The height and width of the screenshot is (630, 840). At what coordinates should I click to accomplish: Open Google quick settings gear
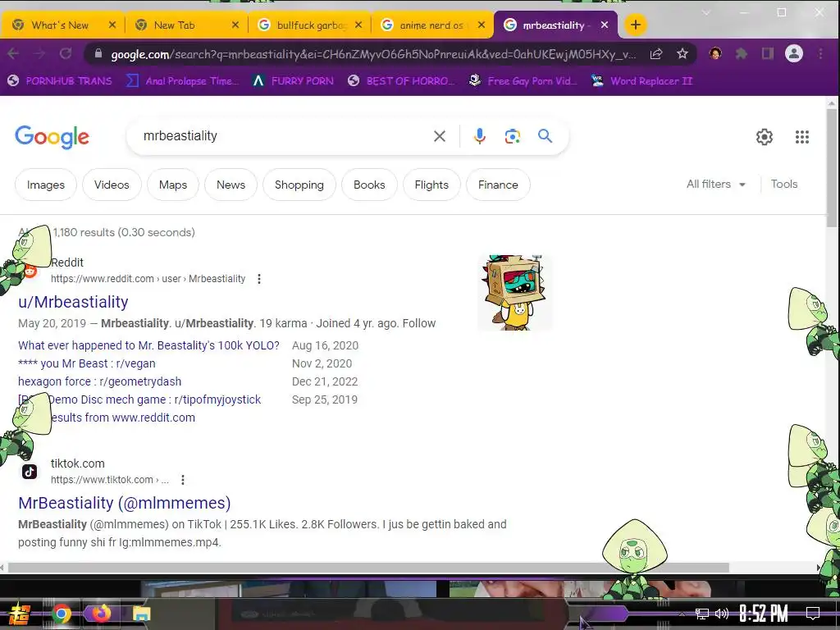[x=765, y=137]
